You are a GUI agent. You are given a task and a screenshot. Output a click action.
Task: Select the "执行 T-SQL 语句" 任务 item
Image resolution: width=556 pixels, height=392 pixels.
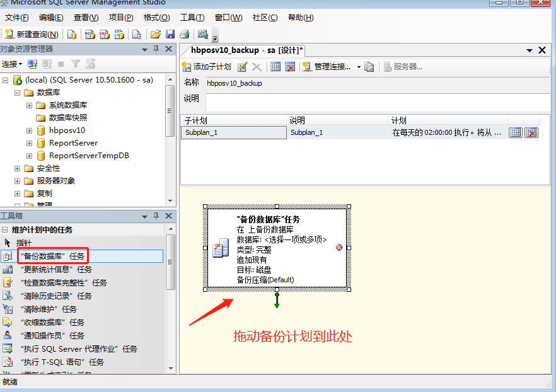(x=62, y=362)
